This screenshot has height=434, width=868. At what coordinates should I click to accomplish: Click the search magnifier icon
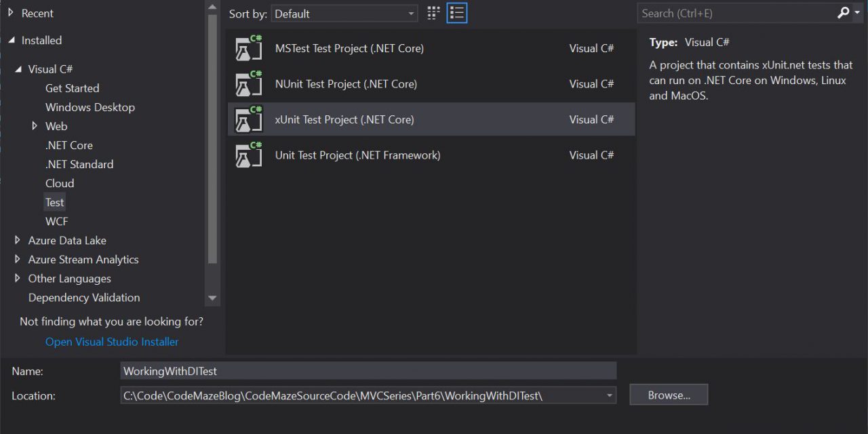click(x=843, y=13)
